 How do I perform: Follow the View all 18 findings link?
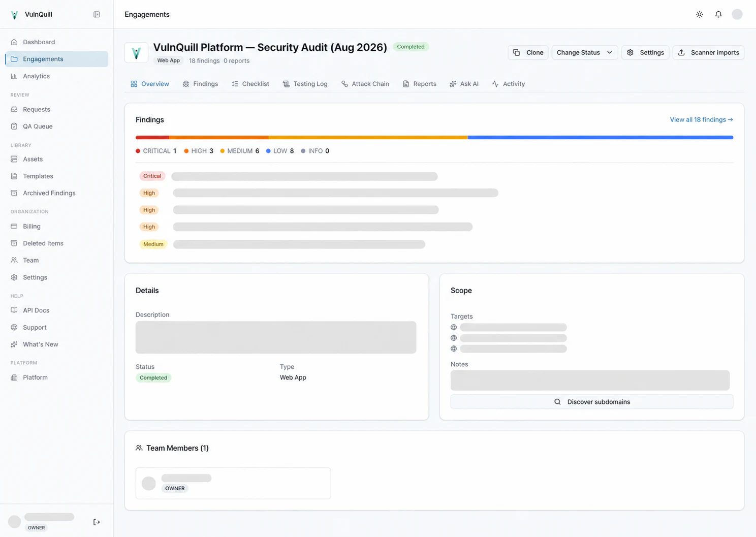pyautogui.click(x=701, y=120)
